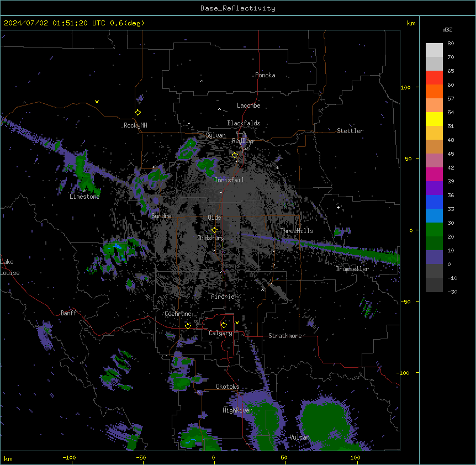Click the Ponoka city label
Viewport: 476px width, 465px height.
(265, 75)
